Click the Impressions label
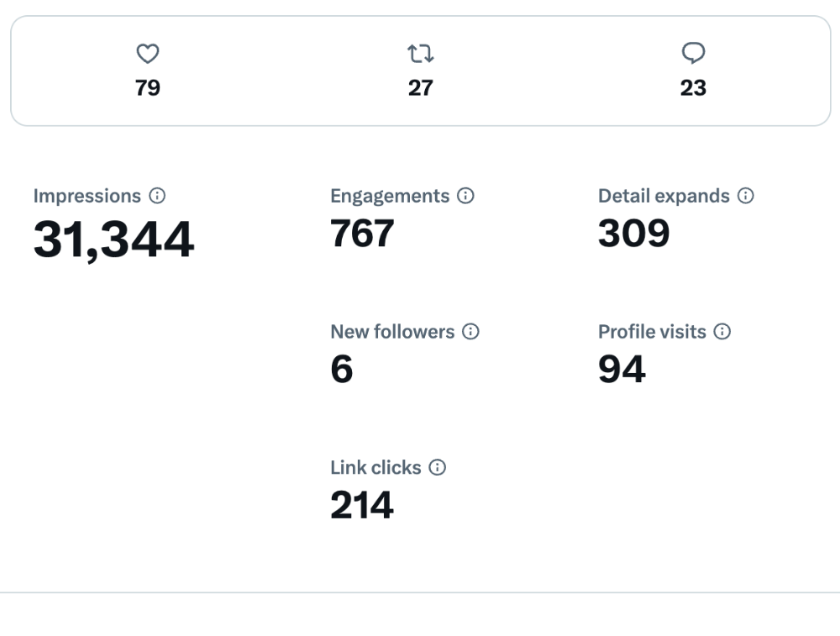 coord(87,196)
